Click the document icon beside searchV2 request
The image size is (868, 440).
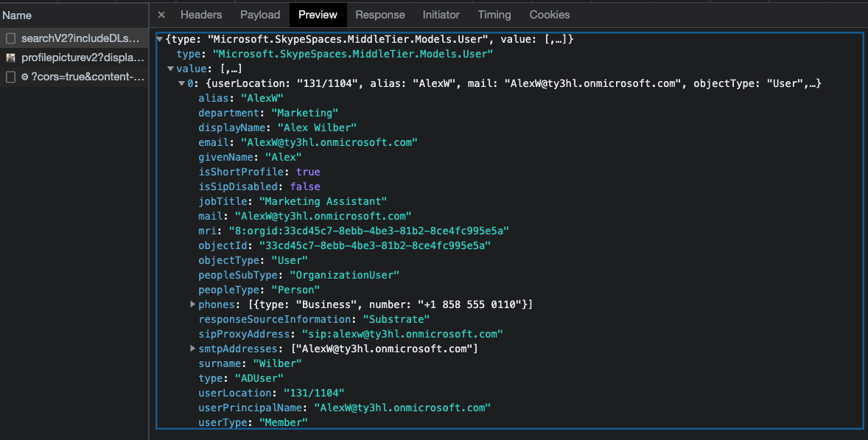[x=10, y=38]
